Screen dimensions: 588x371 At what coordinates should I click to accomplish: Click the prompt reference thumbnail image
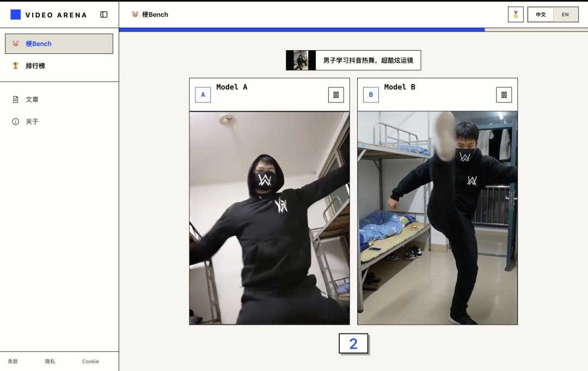[301, 60]
